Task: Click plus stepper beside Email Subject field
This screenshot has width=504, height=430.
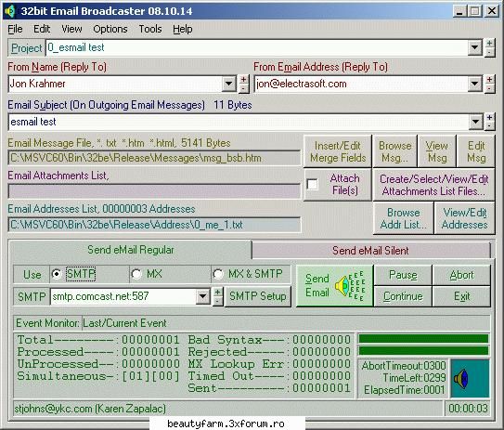Action: point(489,117)
